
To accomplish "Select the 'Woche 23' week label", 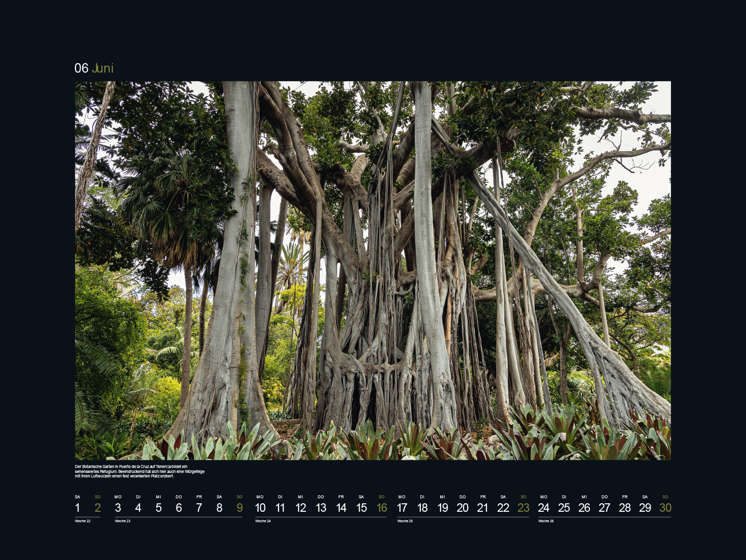I will [x=122, y=521].
